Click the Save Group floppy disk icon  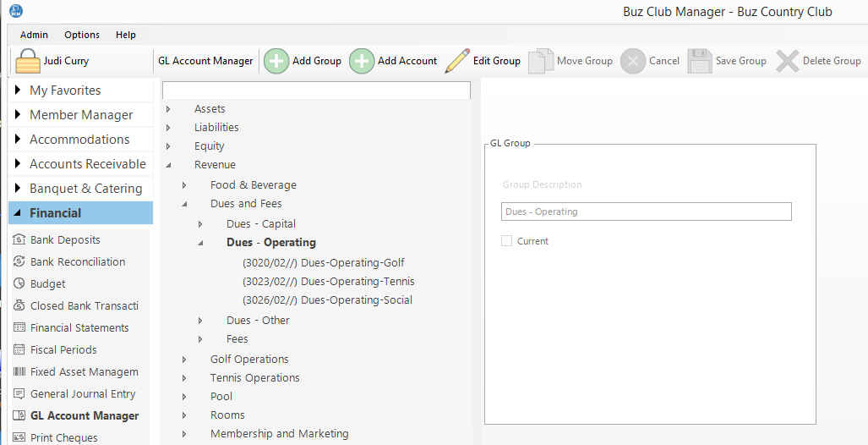click(700, 61)
